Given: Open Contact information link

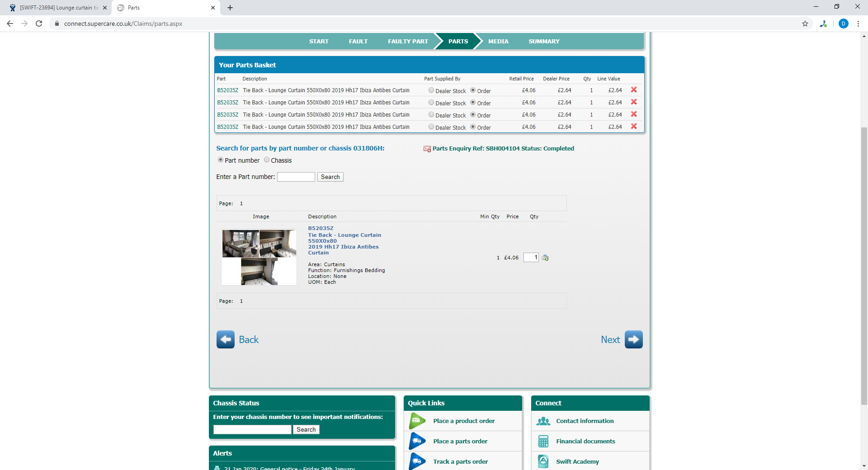Looking at the screenshot, I should point(585,421).
